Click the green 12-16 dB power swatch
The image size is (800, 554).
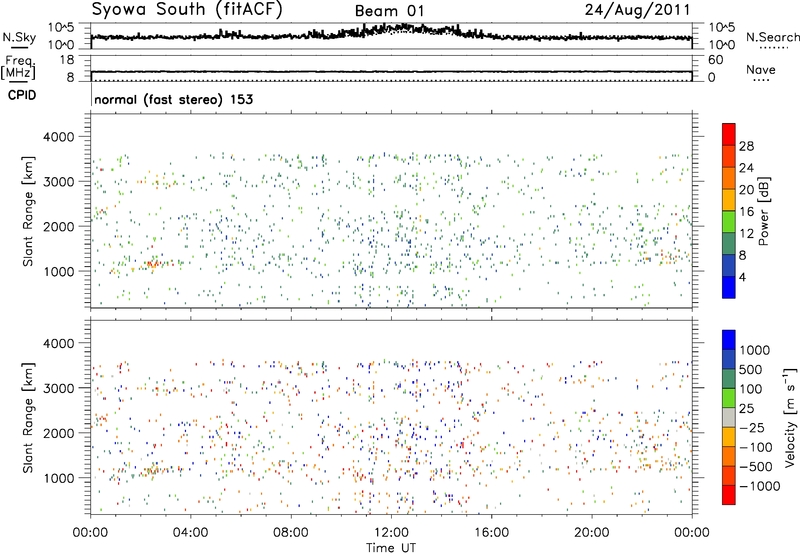click(x=729, y=221)
